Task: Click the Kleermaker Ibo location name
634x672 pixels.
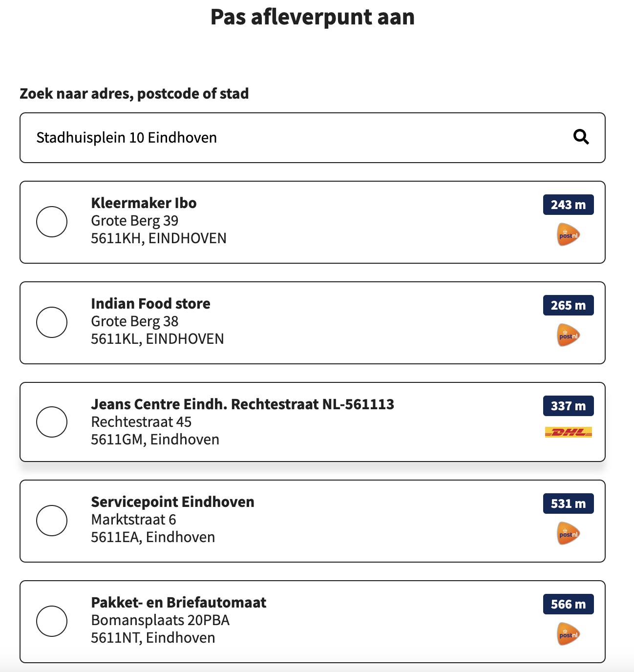Action: [x=144, y=203]
